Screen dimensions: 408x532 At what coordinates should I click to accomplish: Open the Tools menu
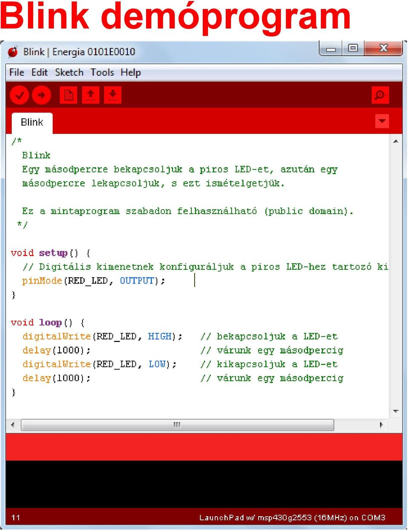(x=102, y=72)
